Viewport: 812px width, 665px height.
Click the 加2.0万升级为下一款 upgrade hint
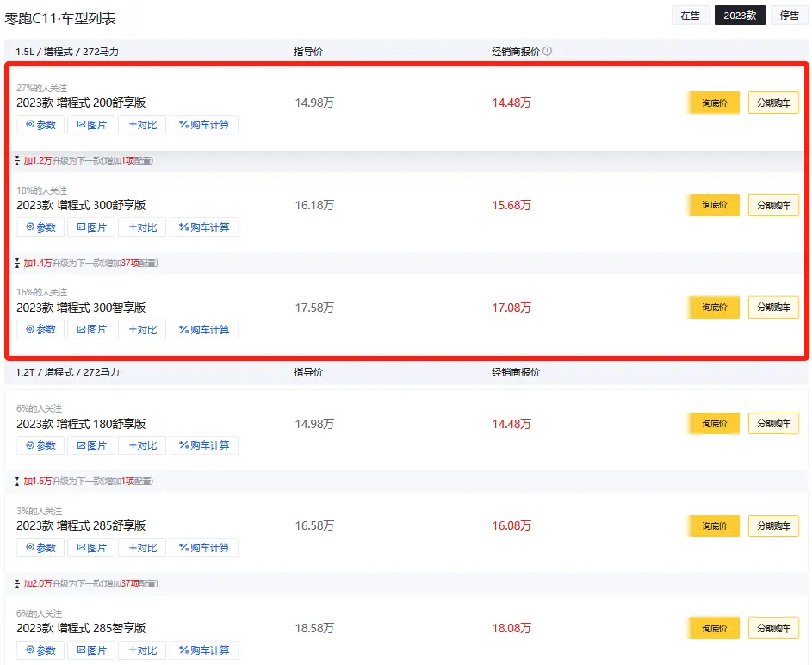tap(86, 584)
